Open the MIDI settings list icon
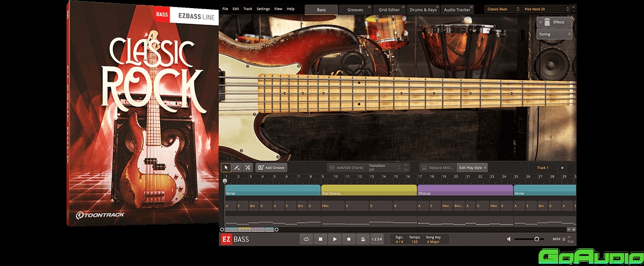Image resolution: width=644 pixels, height=266 pixels. (x=564, y=239)
